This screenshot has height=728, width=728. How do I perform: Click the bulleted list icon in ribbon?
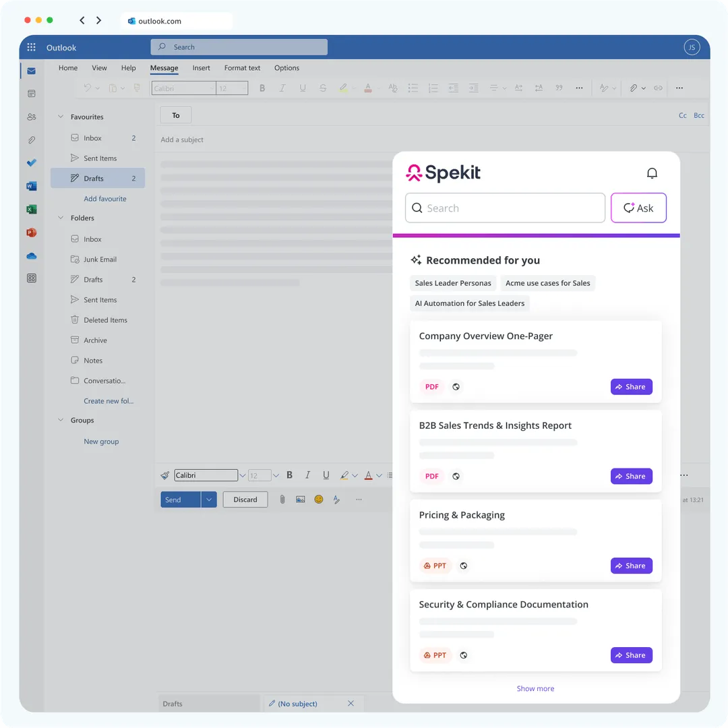(x=413, y=88)
